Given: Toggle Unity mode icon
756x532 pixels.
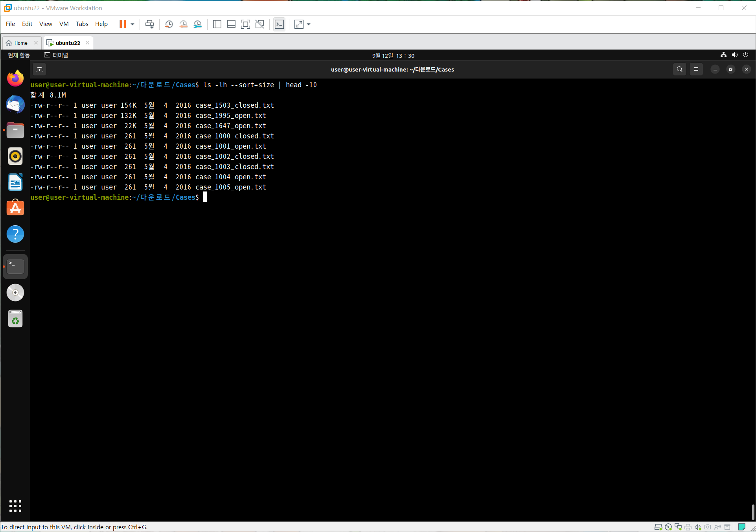Looking at the screenshot, I should [x=259, y=24].
